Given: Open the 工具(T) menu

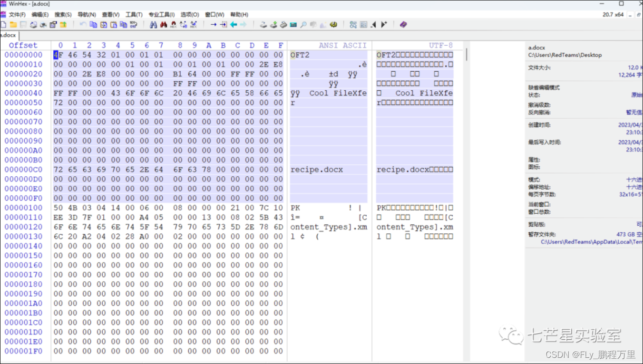Looking at the screenshot, I should pos(134,15).
